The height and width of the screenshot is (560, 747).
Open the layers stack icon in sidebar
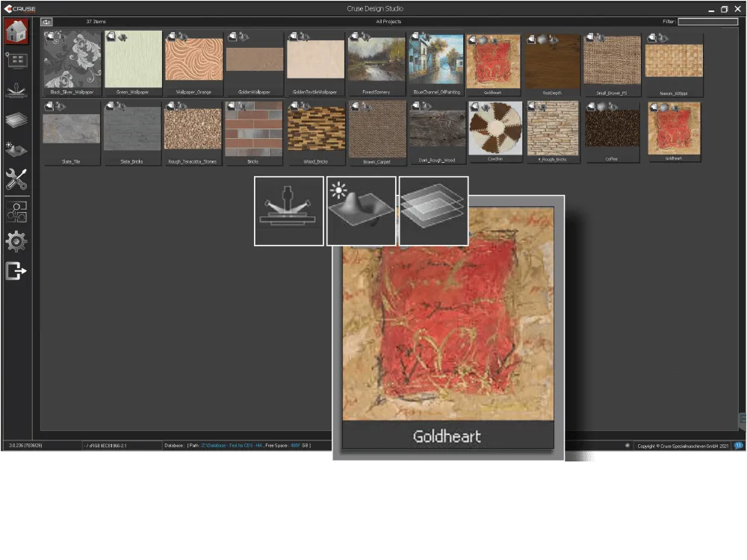pyautogui.click(x=16, y=120)
